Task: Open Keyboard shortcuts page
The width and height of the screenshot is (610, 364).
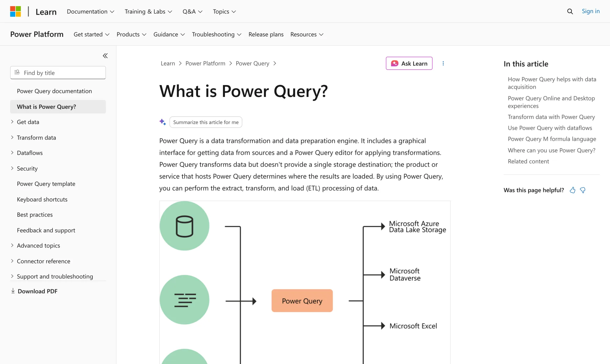Action: coord(42,199)
